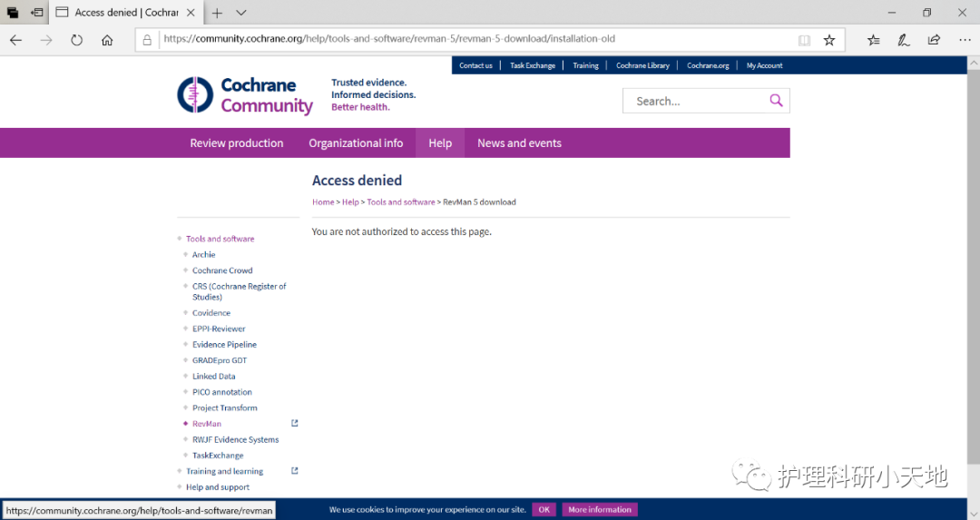The image size is (980, 520).
Task: Click the browser address bar URL
Action: click(x=388, y=39)
